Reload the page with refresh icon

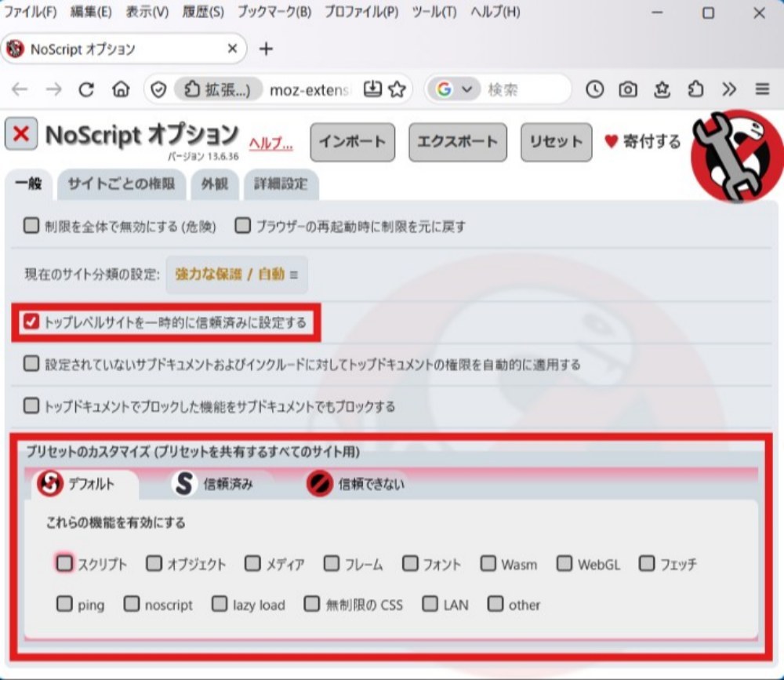pos(86,89)
